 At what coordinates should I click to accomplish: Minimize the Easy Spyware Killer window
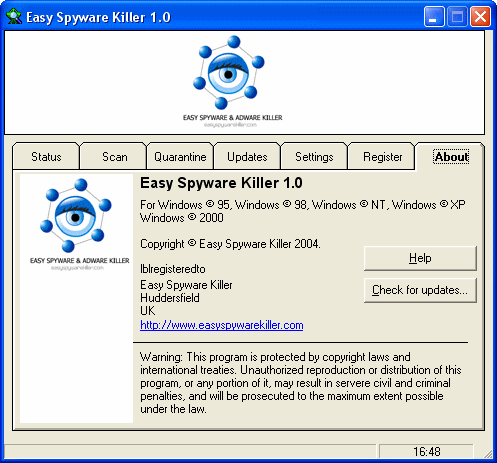434,17
